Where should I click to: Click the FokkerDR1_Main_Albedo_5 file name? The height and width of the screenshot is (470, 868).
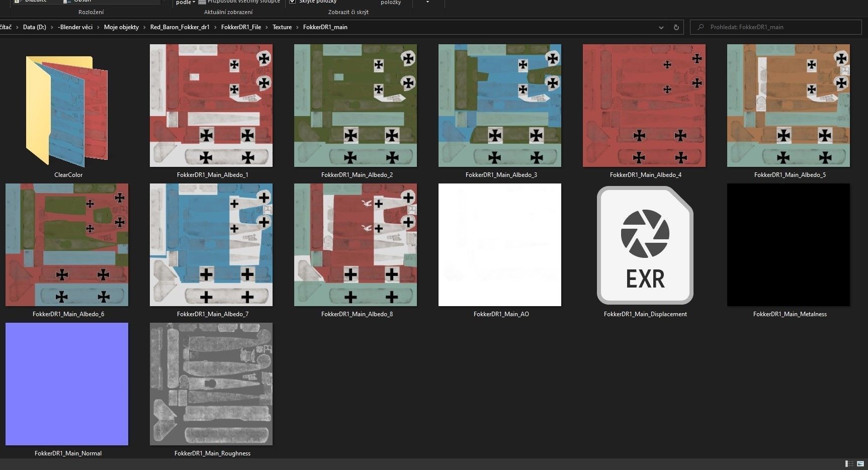click(790, 175)
